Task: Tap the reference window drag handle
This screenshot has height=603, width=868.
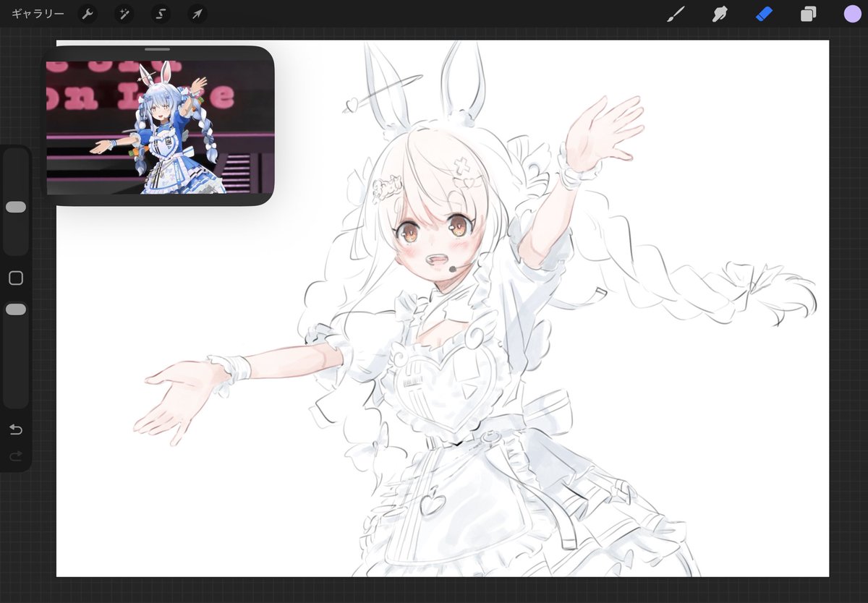Action: coord(157,49)
